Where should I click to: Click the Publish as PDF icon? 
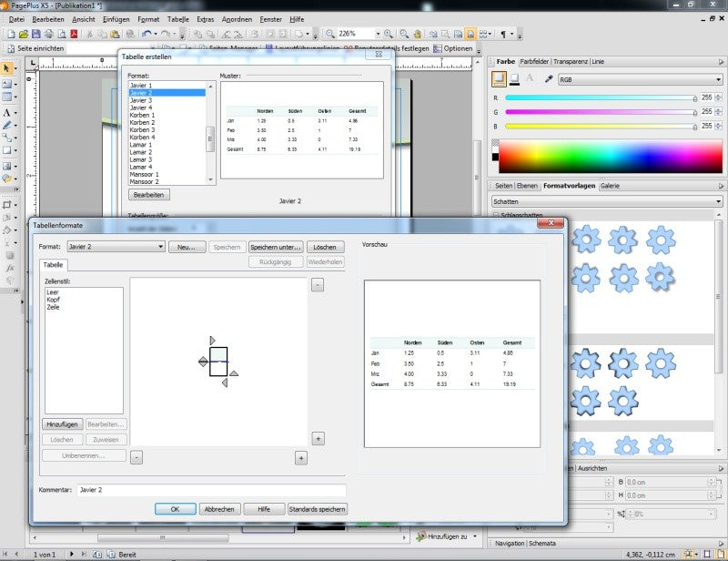[74, 34]
